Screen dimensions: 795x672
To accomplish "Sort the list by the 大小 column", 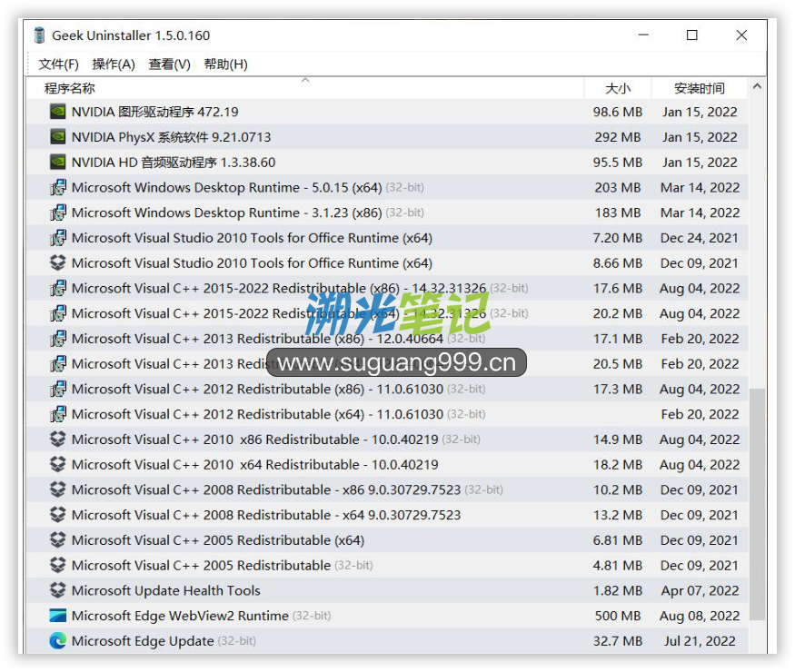I will click(x=617, y=88).
